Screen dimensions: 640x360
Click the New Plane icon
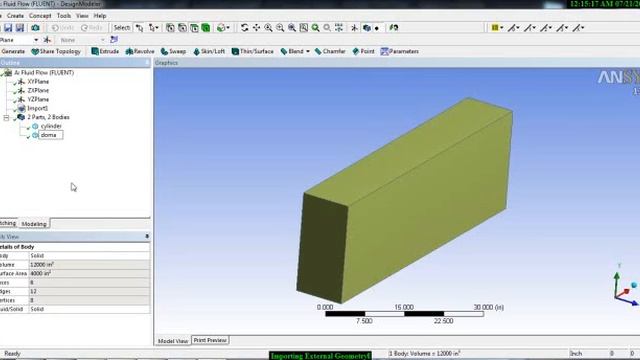[x=47, y=40]
